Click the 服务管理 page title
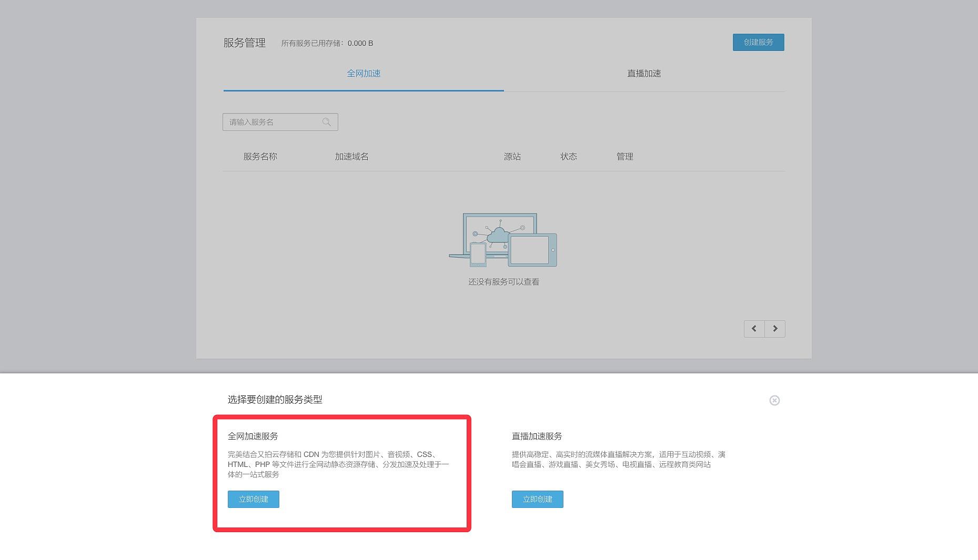978x560 pixels. [245, 43]
